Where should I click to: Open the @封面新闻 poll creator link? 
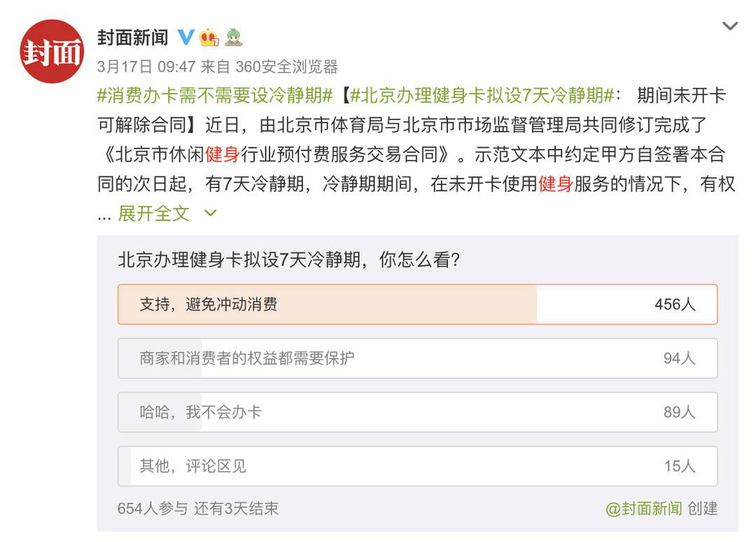point(644,508)
